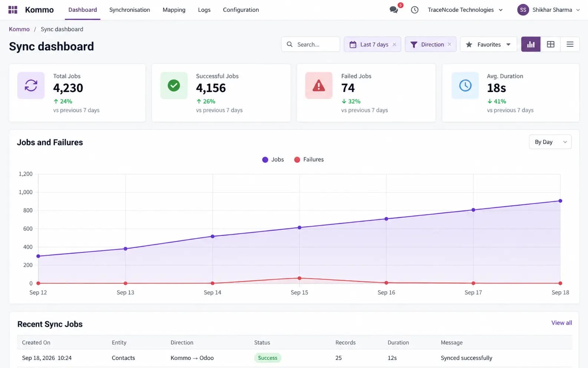Open the Mapping menu

(x=174, y=10)
